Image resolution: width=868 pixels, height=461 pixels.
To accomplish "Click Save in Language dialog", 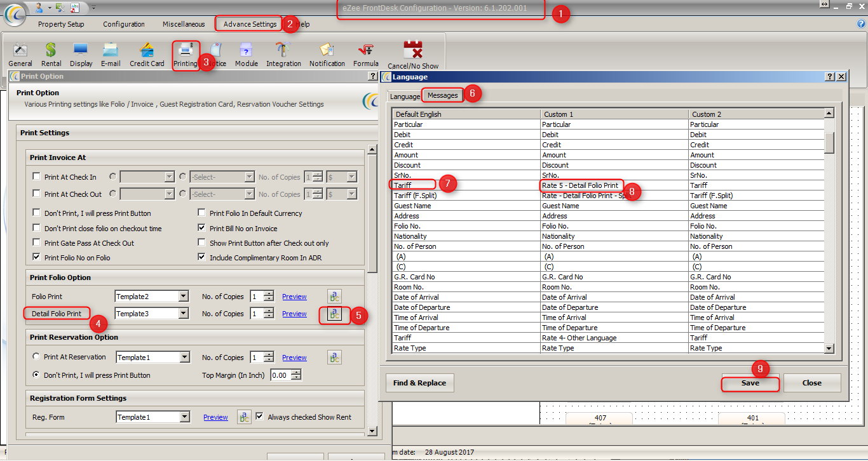I will pyautogui.click(x=750, y=383).
